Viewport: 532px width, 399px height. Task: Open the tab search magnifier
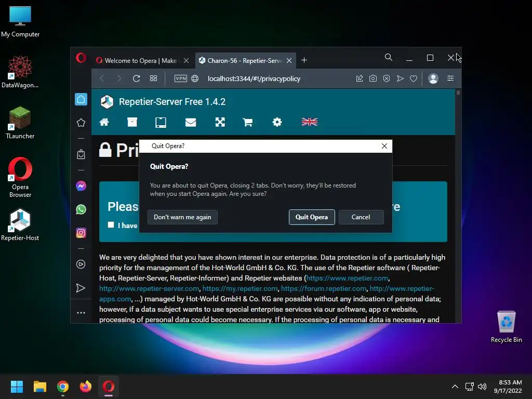[389, 57]
